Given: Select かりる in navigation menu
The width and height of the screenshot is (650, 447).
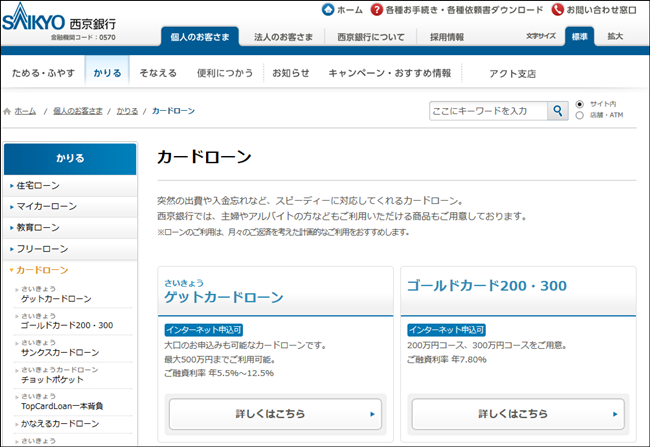Looking at the screenshot, I should point(107,73).
